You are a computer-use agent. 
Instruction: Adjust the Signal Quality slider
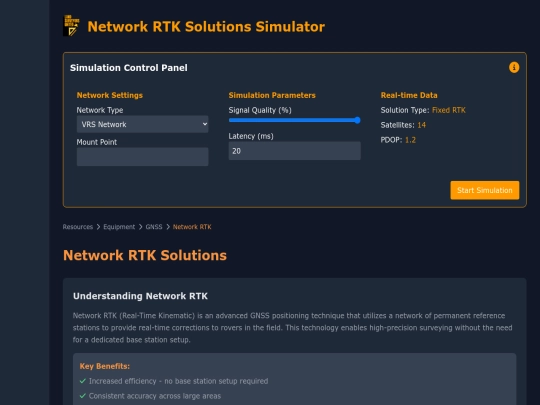(294, 120)
